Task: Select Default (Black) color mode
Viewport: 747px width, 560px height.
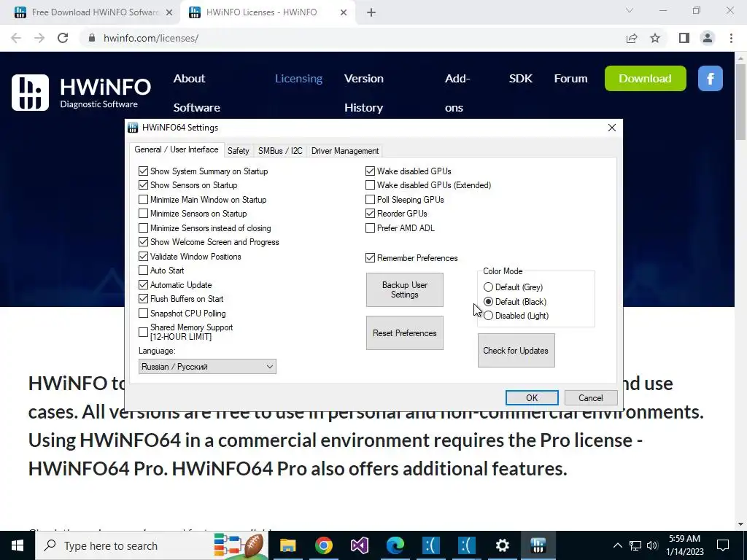Action: (488, 301)
